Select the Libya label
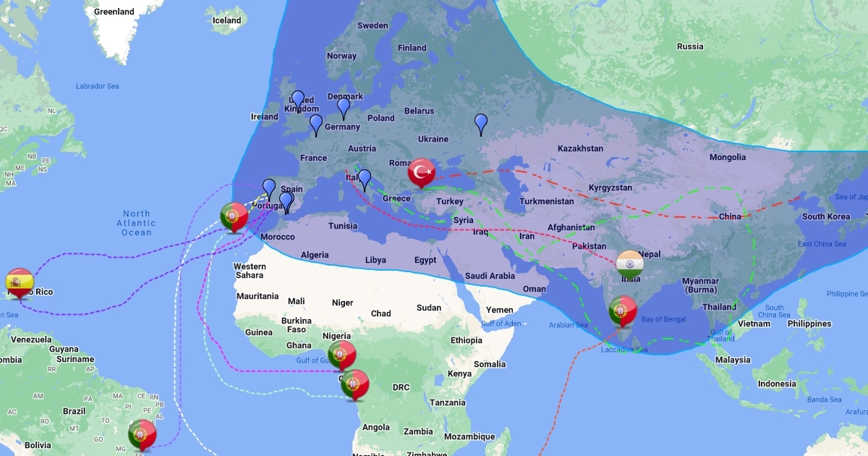Image resolution: width=868 pixels, height=456 pixels. 375,260
